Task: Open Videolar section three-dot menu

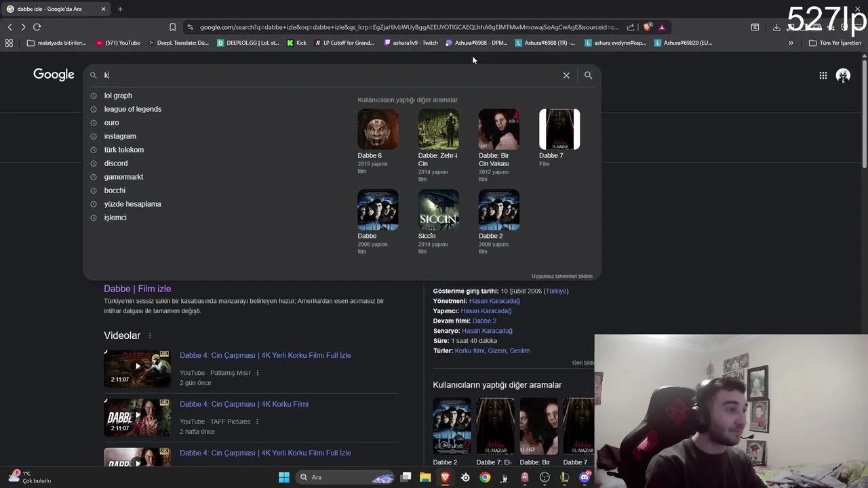Action: (150, 335)
